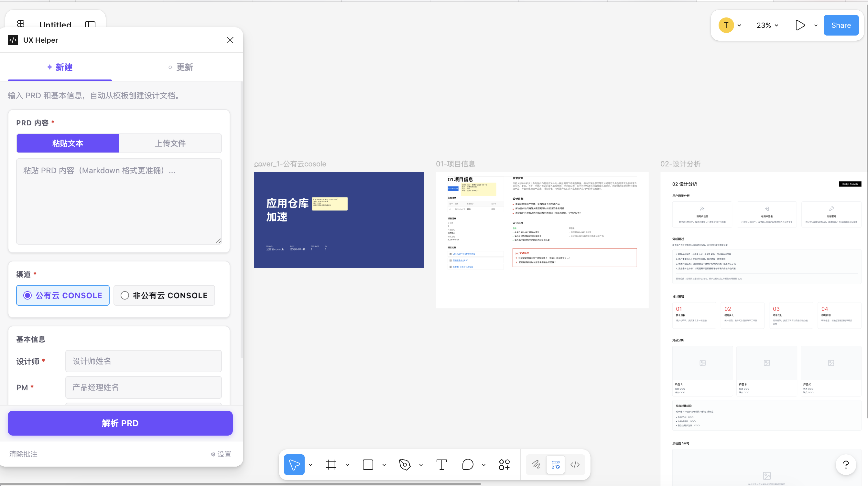
Task: Close the UX Helper plugin panel
Action: 230,40
